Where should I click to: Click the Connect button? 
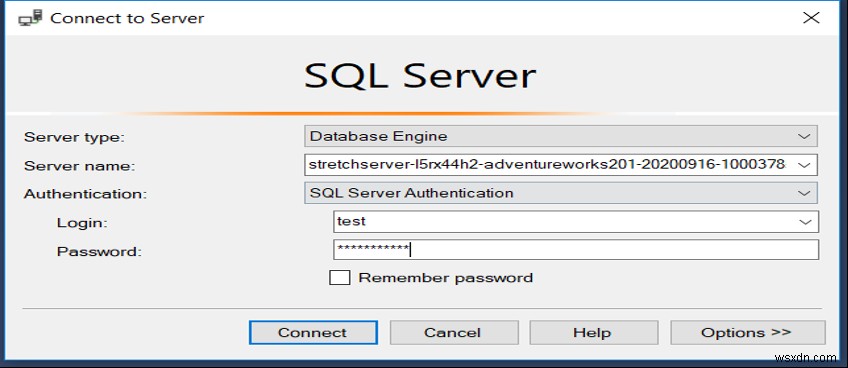[x=313, y=332]
